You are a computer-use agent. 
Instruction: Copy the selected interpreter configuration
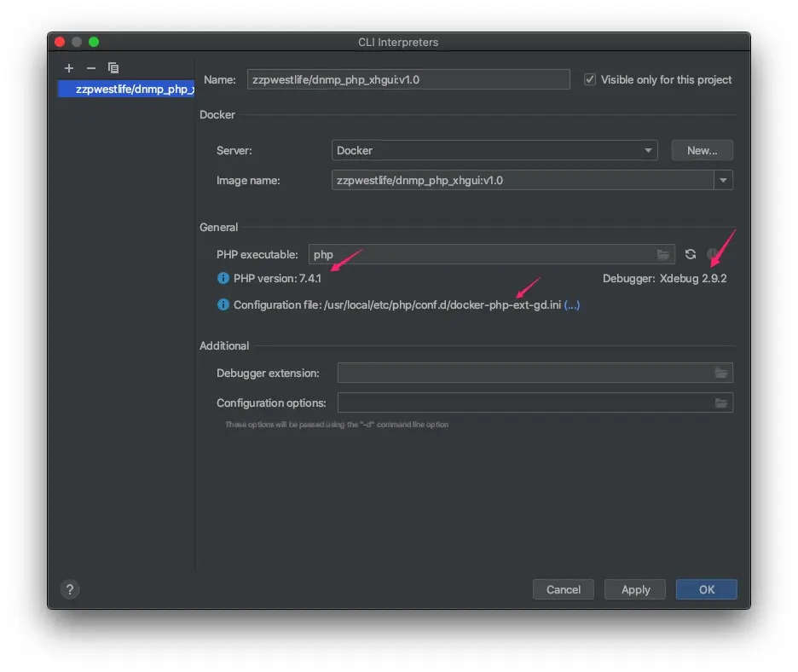(113, 67)
